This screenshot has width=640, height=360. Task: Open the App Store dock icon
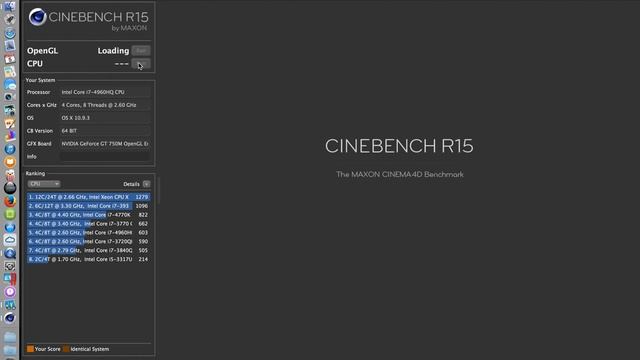(10, 227)
